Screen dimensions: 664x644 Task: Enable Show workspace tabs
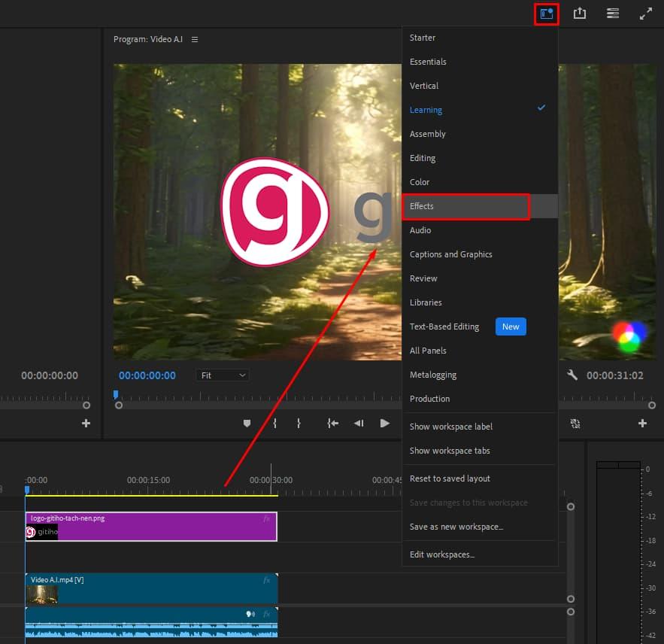[x=450, y=451]
